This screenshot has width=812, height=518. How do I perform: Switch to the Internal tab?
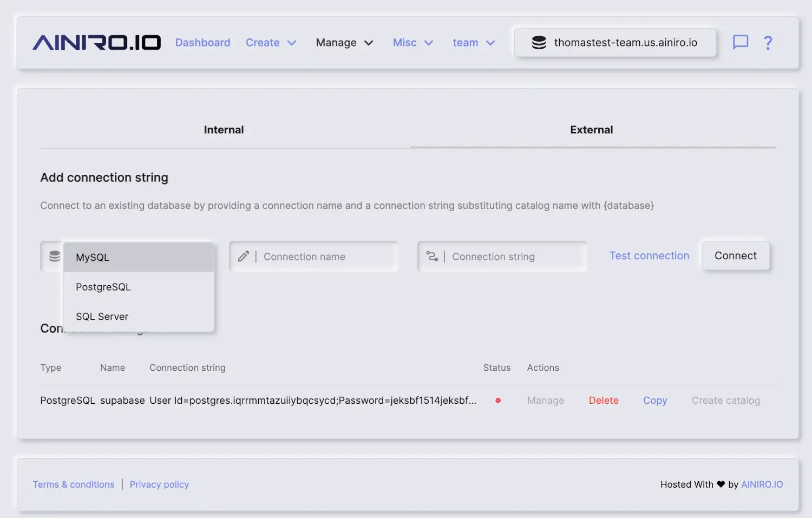[x=224, y=130]
